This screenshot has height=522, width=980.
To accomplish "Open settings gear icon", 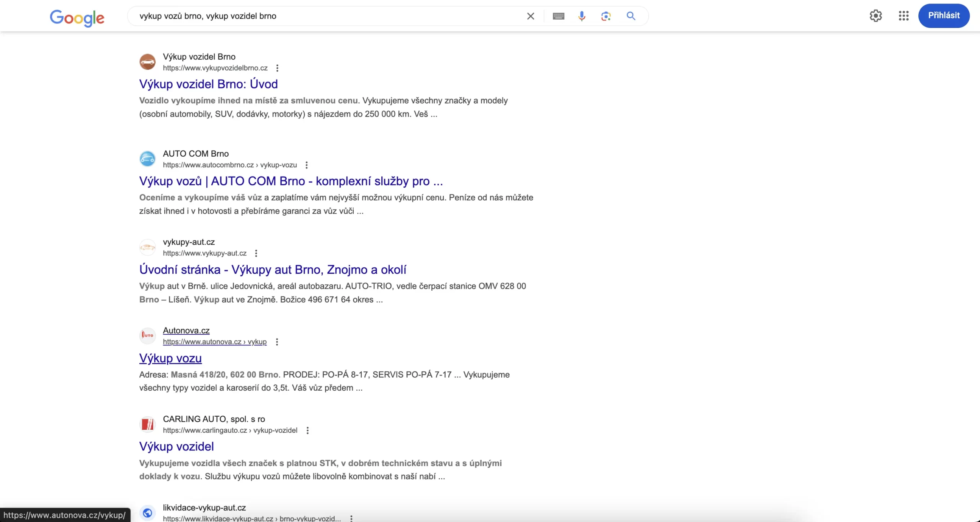I will (876, 16).
